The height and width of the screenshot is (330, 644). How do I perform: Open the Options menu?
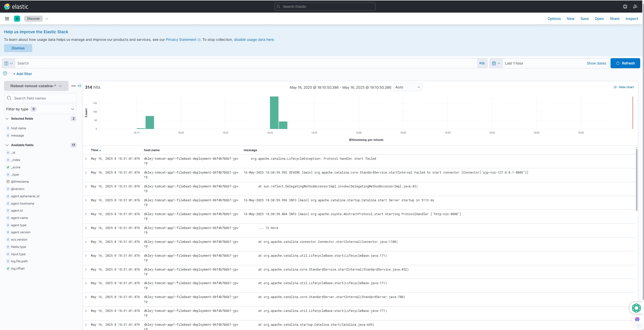coord(554,19)
